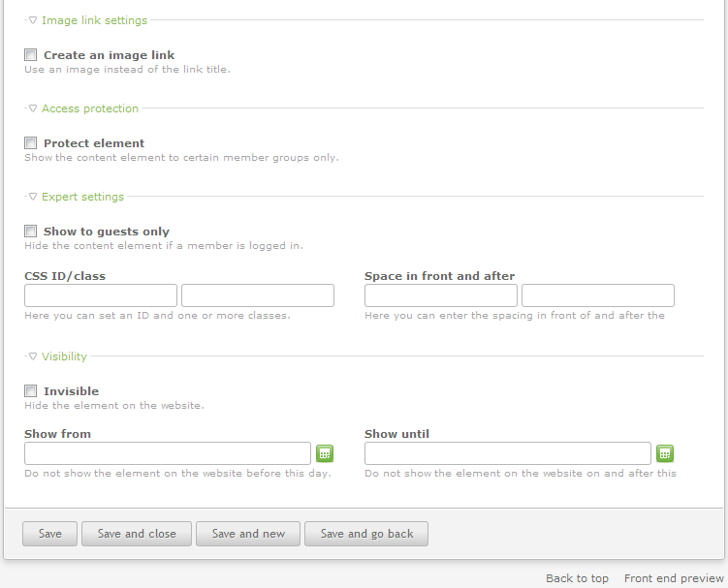
Task: Collapse the Image link settings section
Action: click(x=88, y=20)
